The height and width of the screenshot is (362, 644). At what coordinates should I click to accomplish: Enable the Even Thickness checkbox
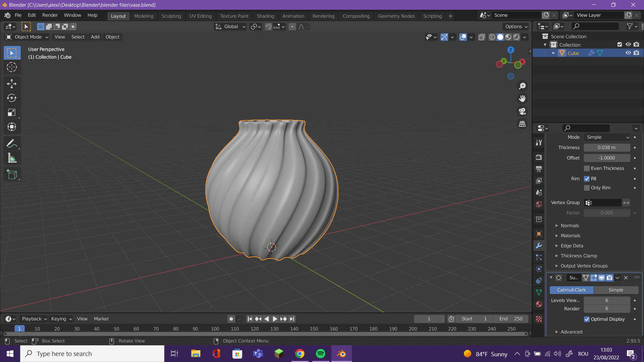[587, 168]
